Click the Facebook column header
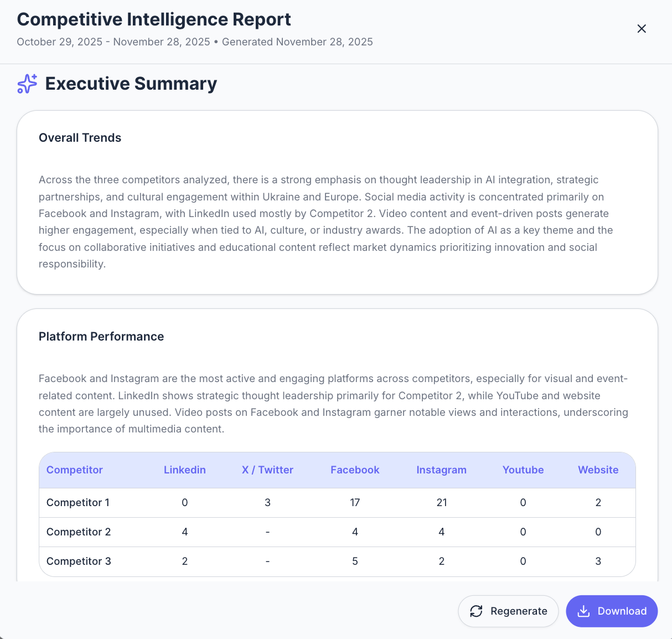This screenshot has width=672, height=639. point(355,470)
